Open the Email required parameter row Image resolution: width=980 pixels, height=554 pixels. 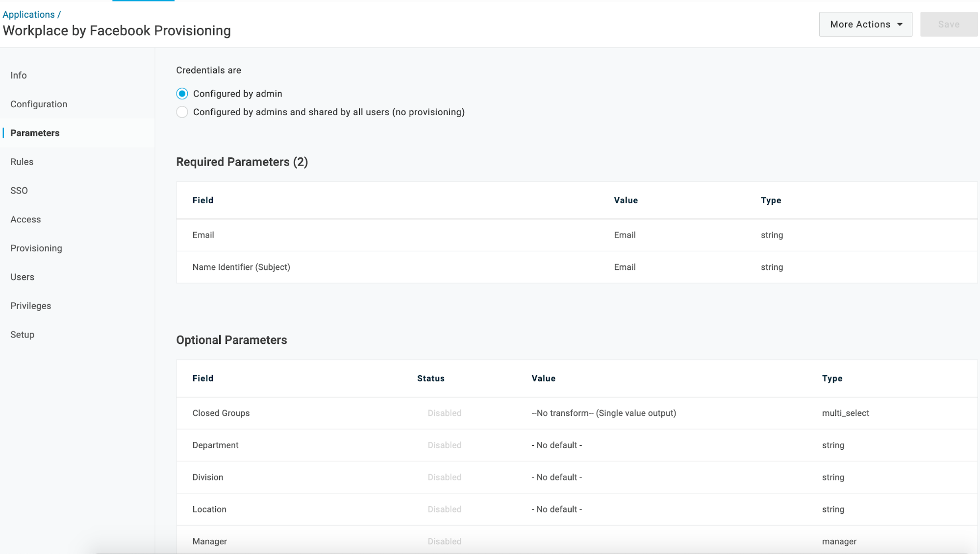coord(577,235)
